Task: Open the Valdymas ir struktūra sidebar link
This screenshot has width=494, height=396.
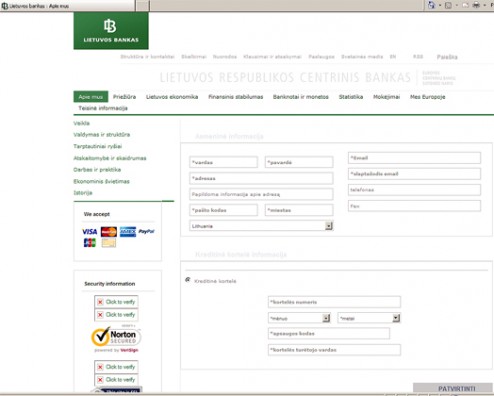Action: point(102,135)
